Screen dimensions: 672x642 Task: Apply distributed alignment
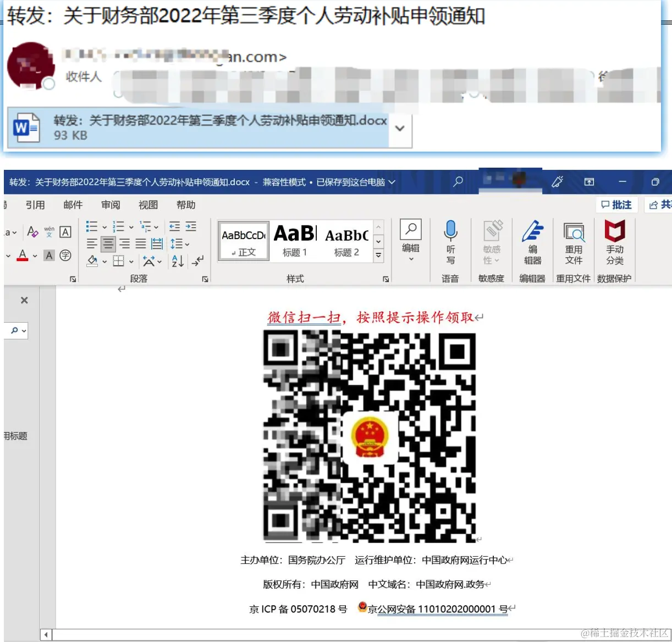157,243
